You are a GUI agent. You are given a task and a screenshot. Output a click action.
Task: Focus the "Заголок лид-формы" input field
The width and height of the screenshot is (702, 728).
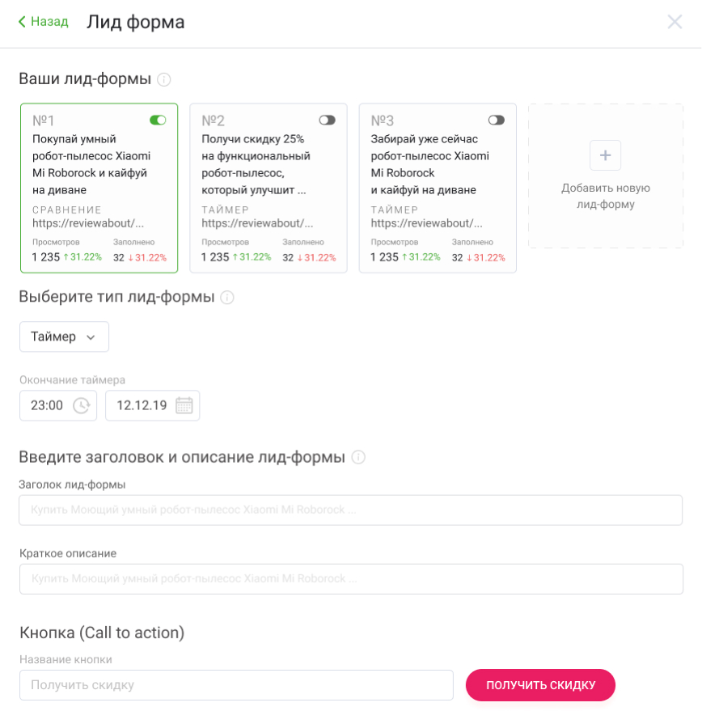350,510
